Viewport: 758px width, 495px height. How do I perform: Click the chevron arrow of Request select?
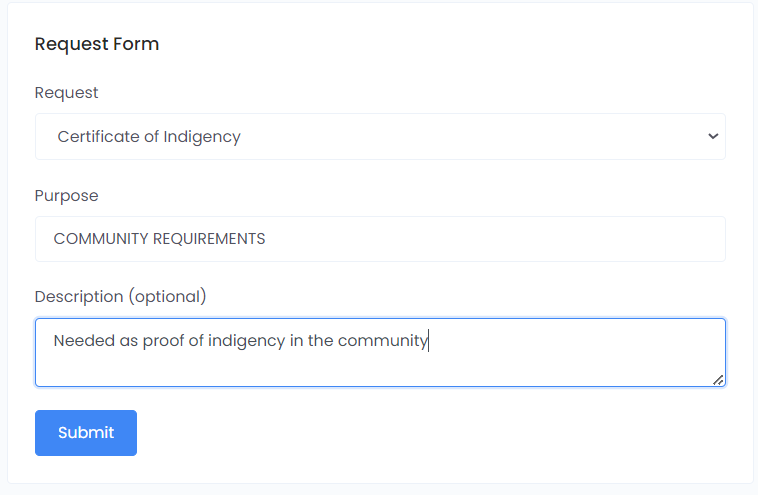[713, 136]
